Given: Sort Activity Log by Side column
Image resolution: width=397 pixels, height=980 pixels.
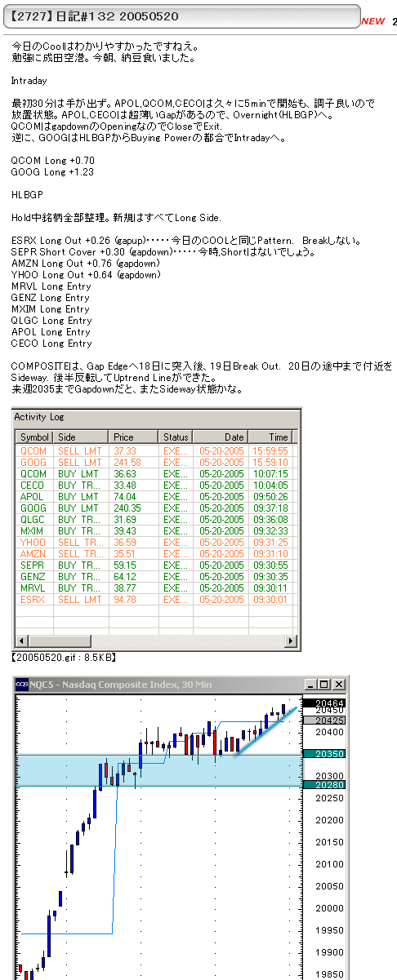Looking at the screenshot, I should pyautogui.click(x=82, y=437).
